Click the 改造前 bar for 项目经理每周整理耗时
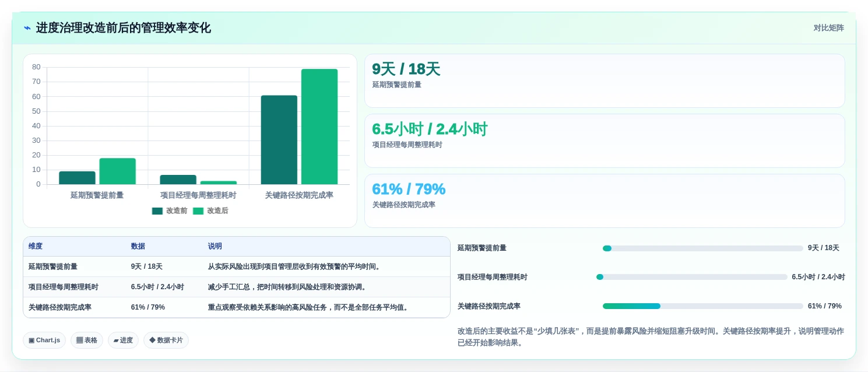The height and width of the screenshot is (372, 868). pyautogui.click(x=178, y=180)
